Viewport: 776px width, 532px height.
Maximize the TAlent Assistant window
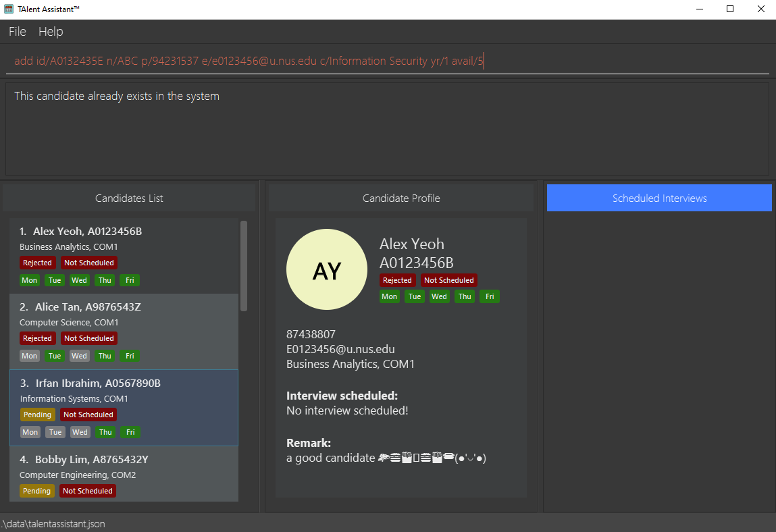[x=730, y=9]
